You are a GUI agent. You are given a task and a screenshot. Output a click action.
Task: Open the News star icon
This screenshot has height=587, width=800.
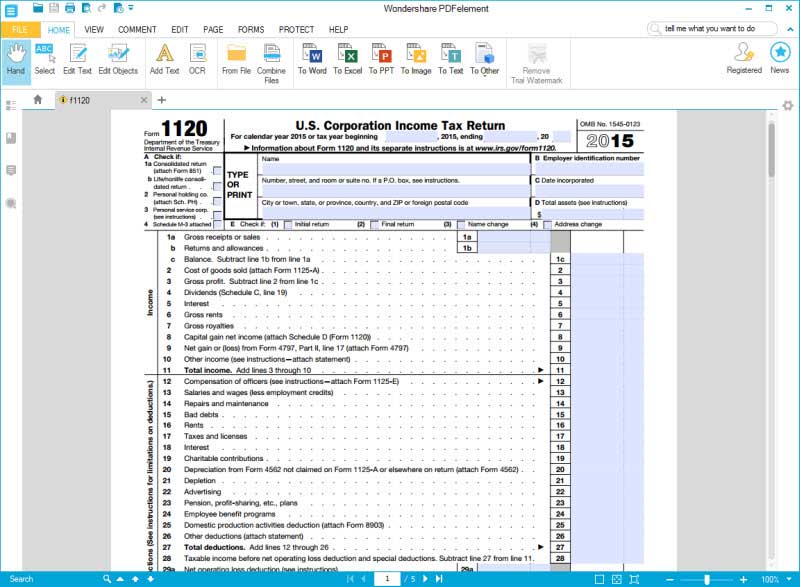780,59
